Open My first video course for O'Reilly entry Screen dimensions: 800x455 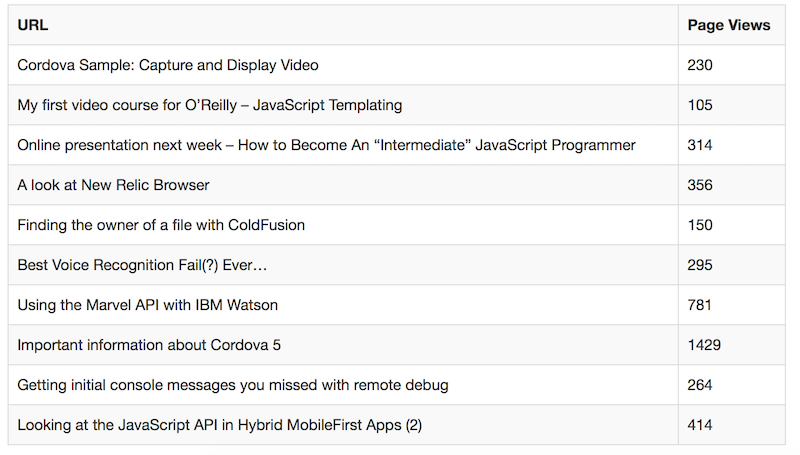click(210, 105)
